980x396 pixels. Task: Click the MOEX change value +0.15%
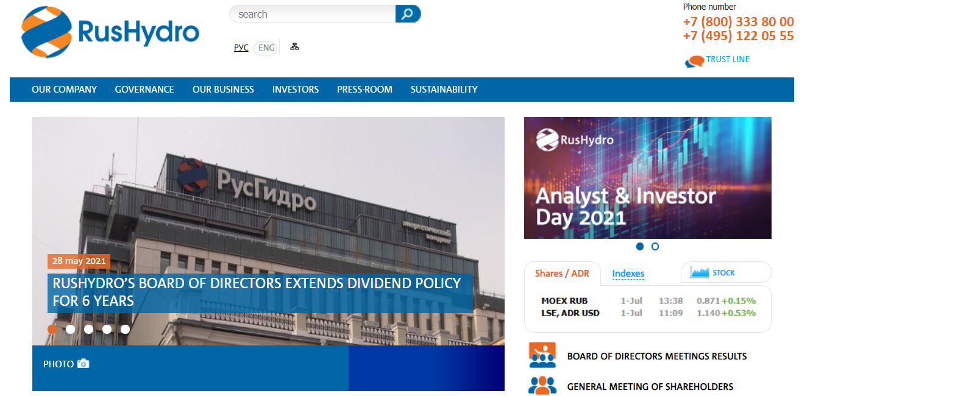pyautogui.click(x=739, y=301)
